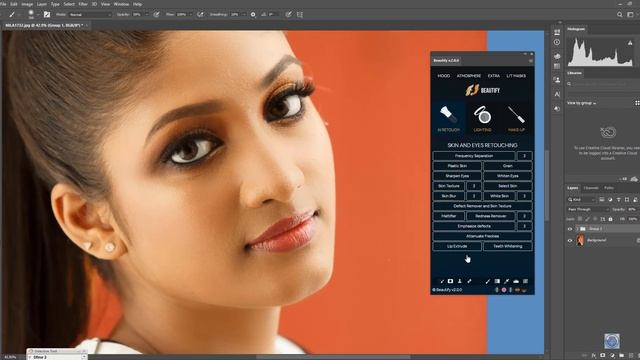Viewport: 640px width, 360px height.
Task: Toggle pressure for size icon
Action: [289, 14]
